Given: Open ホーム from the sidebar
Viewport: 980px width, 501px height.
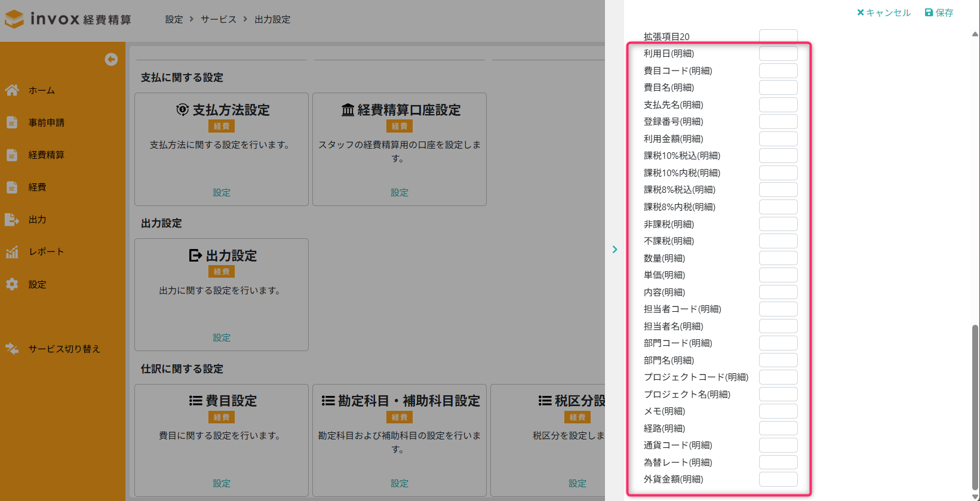Looking at the screenshot, I should coord(42,90).
